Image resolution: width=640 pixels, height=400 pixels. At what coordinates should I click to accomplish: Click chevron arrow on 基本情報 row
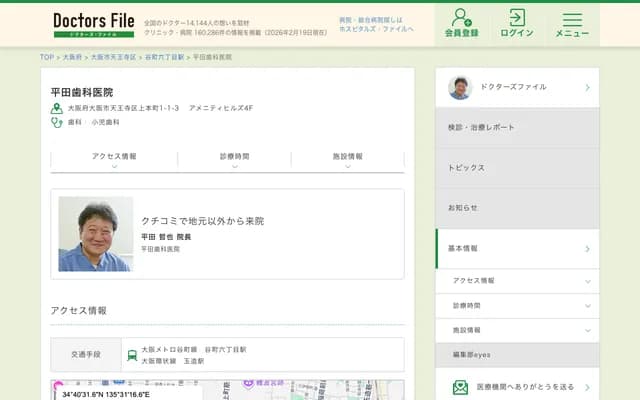tap(587, 249)
